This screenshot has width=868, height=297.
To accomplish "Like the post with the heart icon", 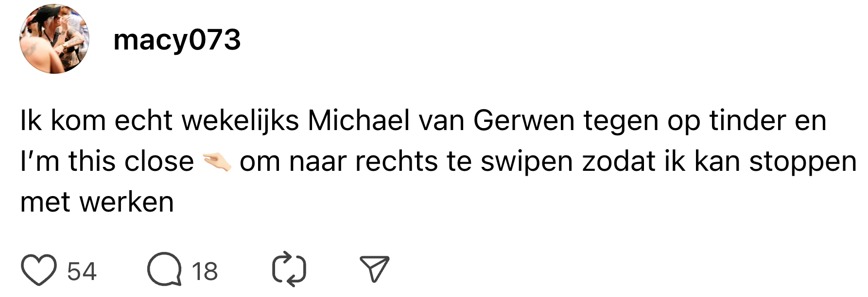I will click(x=38, y=270).
